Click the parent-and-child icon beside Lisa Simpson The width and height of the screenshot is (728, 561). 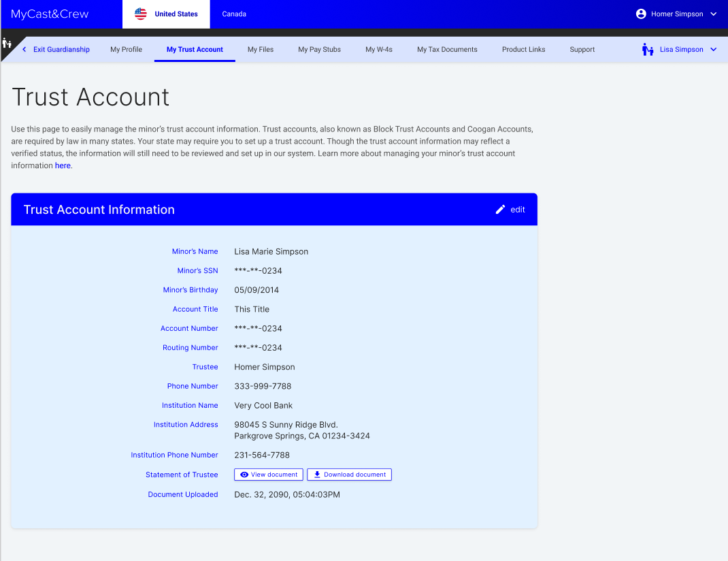point(648,49)
